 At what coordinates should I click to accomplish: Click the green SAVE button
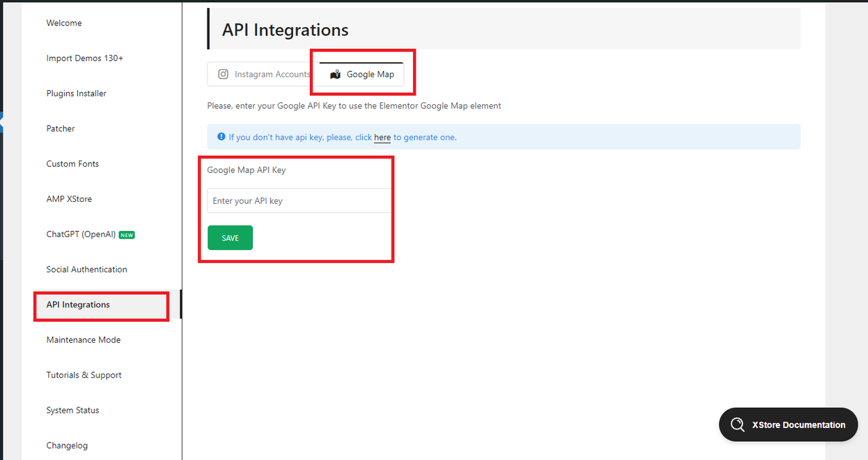pyautogui.click(x=230, y=238)
